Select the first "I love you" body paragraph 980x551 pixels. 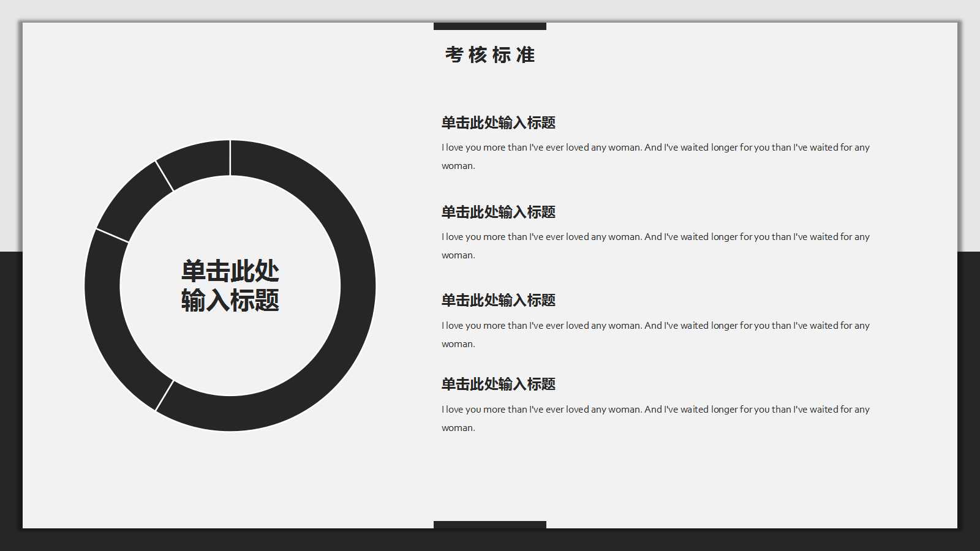point(655,156)
